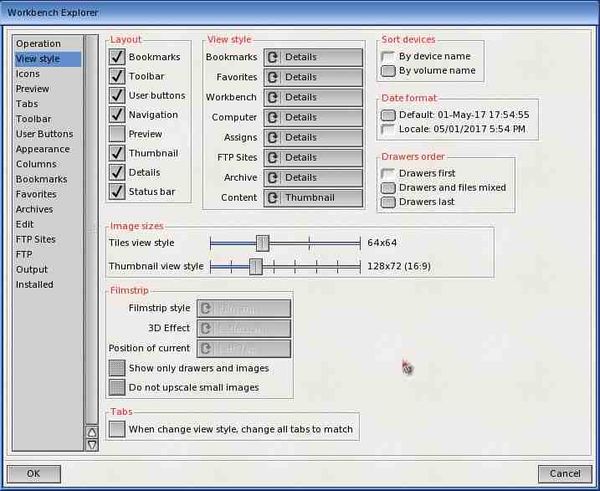Uncheck the Bookmarks layout checkbox
This screenshot has height=491, width=600.
(117, 57)
